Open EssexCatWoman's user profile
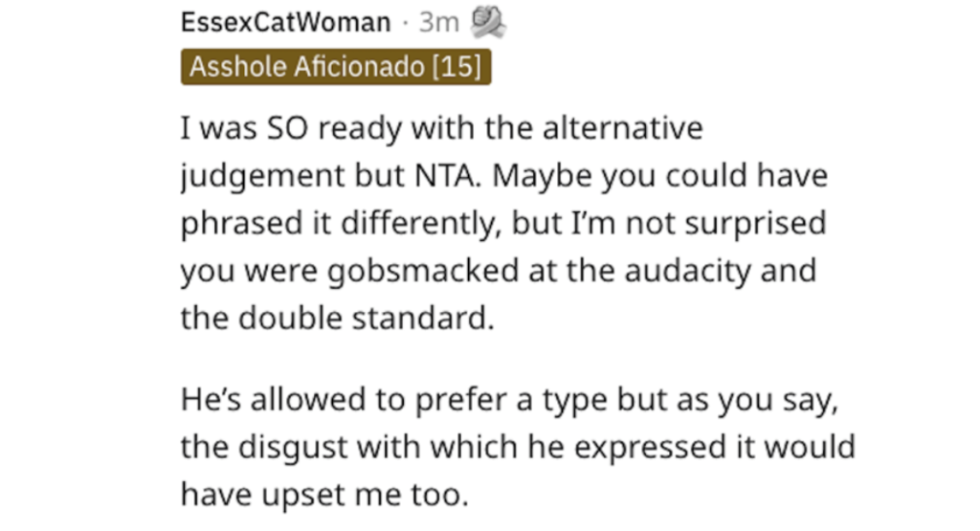Screen dimensions: 980x531 point(285,23)
